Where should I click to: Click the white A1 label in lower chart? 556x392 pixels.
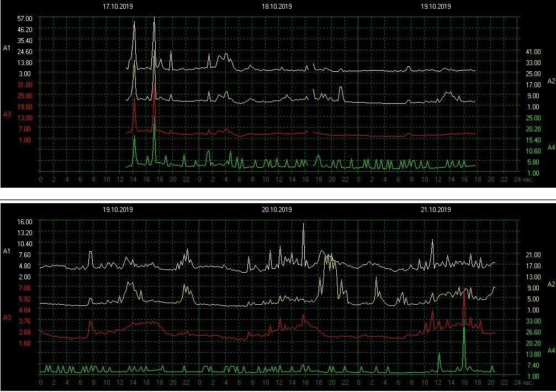[7, 251]
